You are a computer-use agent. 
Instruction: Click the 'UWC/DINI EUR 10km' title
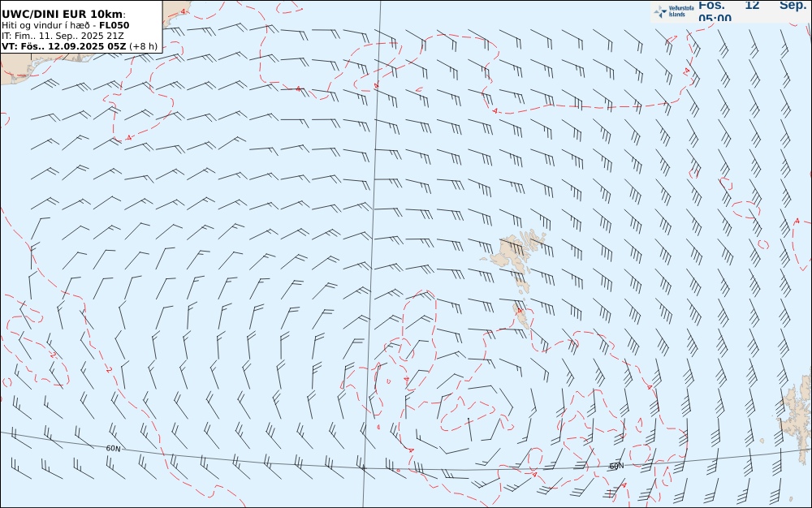(63, 15)
